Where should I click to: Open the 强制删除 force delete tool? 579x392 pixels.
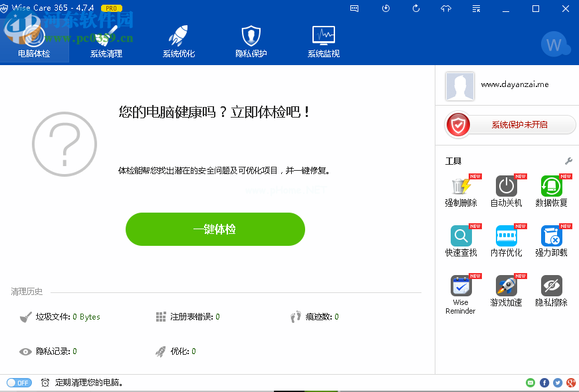pos(461,187)
